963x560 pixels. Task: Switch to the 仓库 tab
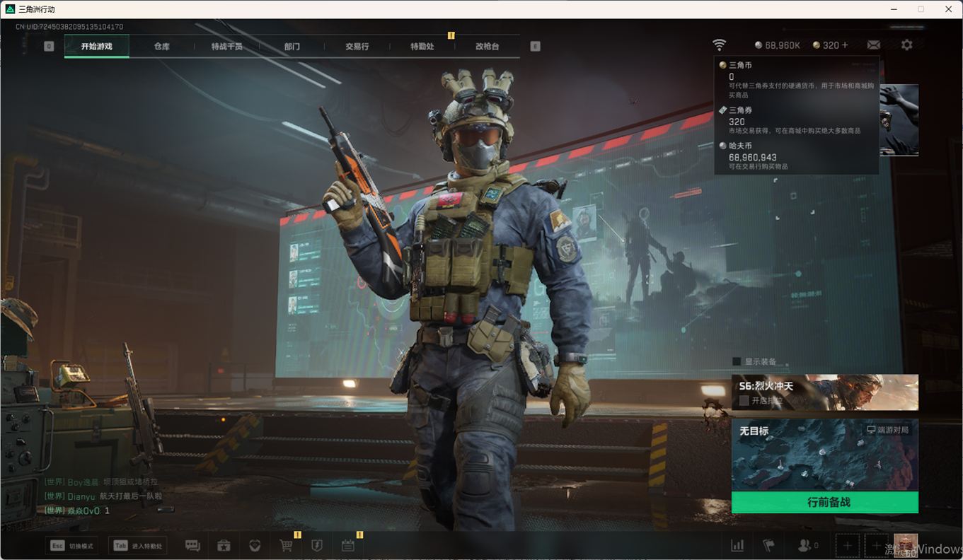[162, 47]
